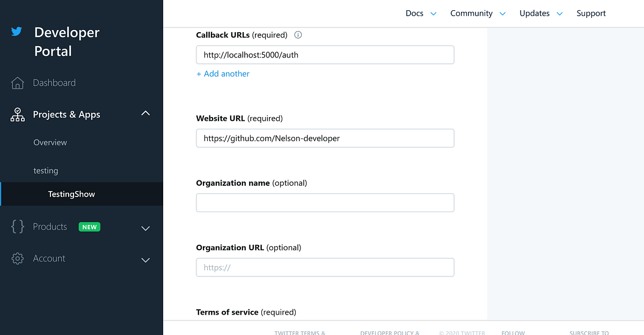Open Account settings gear icon

[17, 258]
